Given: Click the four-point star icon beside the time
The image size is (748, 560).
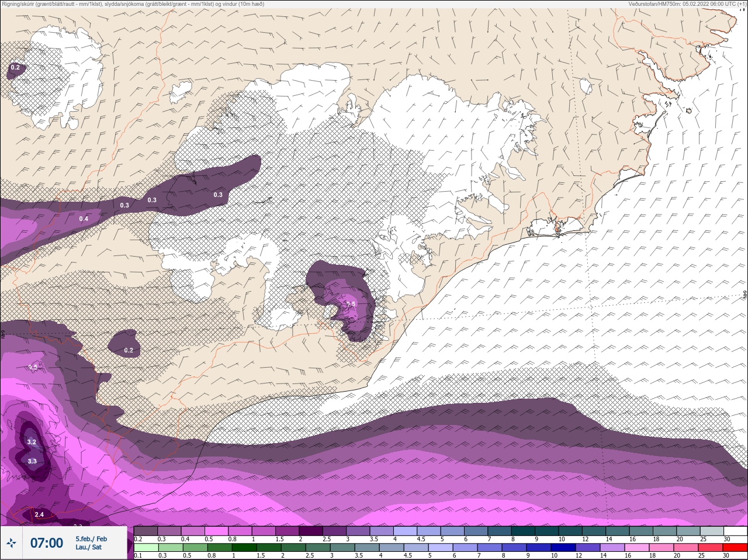Looking at the screenshot, I should 11,544.
